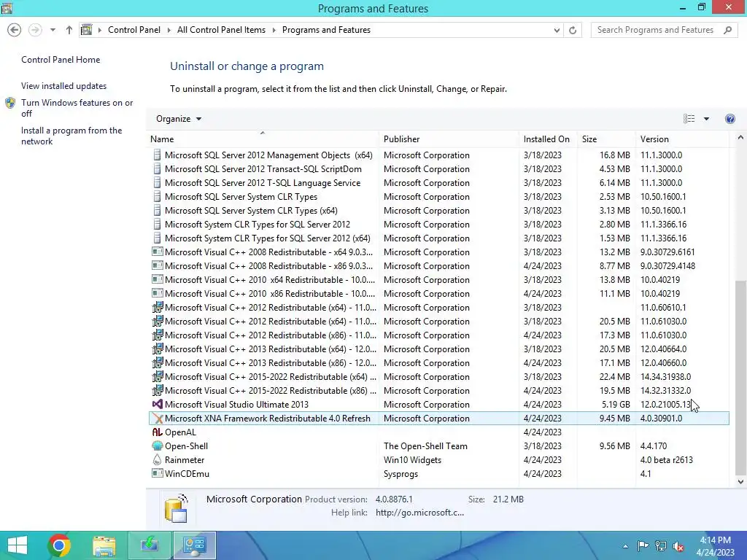Click the Win10 Widgets publisher cell
Screen dimensions: 747x560
coord(413,460)
